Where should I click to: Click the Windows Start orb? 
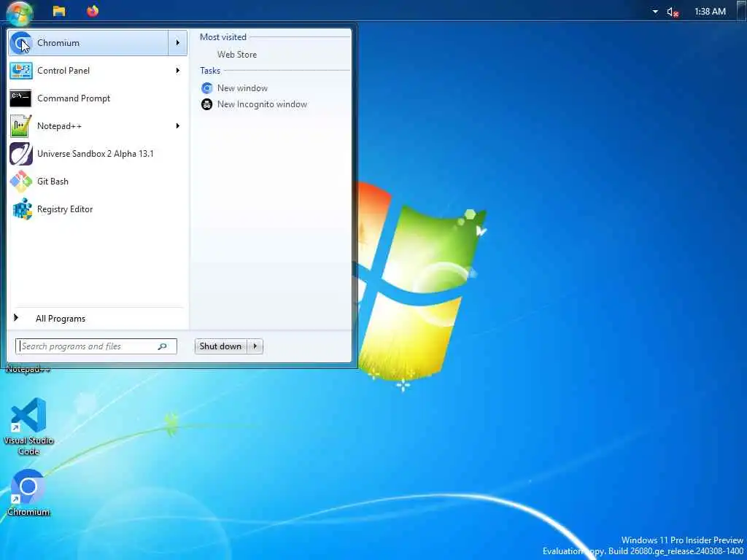(x=20, y=12)
